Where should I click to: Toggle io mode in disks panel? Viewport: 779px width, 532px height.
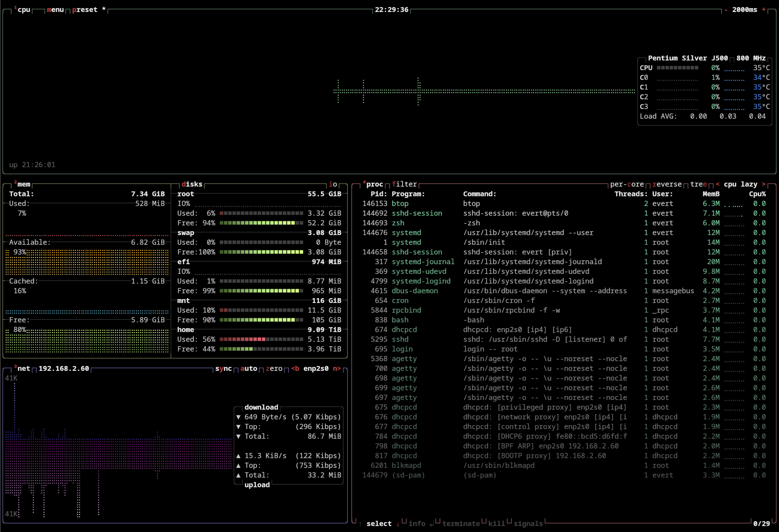coord(333,184)
